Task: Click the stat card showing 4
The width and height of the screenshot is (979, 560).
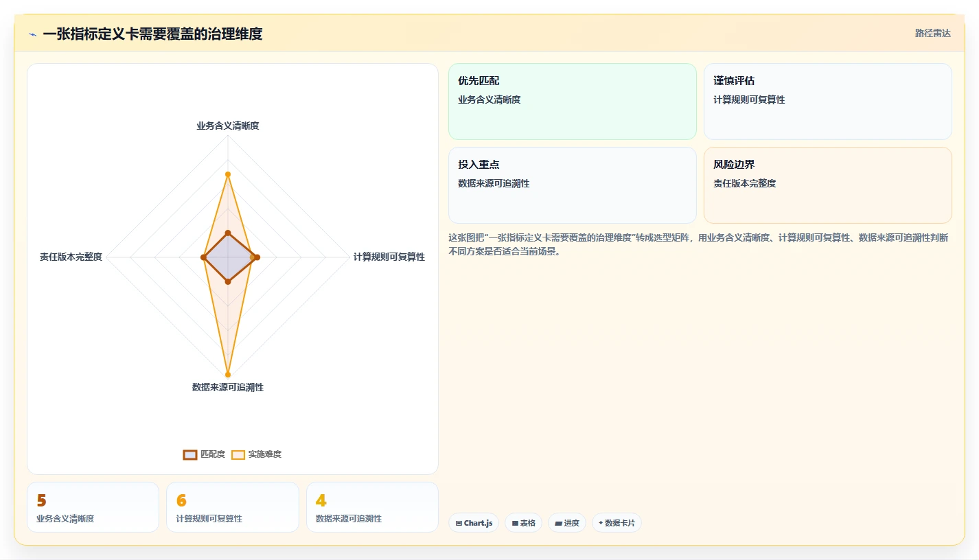Action: [x=372, y=507]
